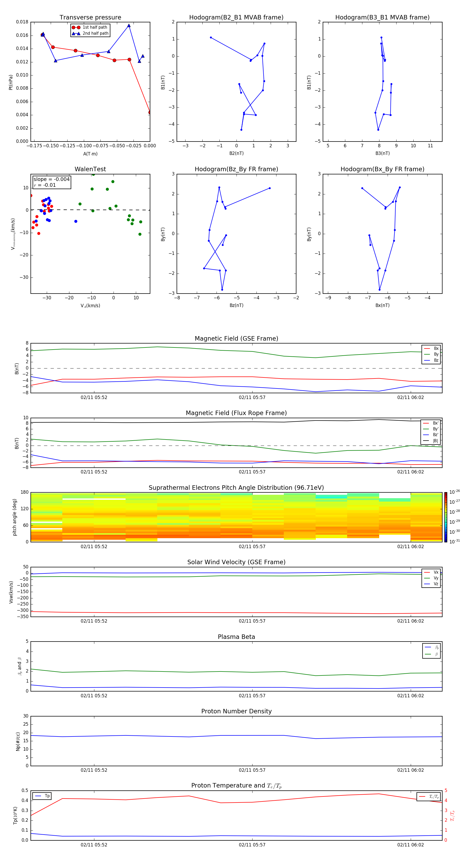Click 'pitch angle (deg)' axis label
This screenshot has width=473, height=868.
pyautogui.click(x=15, y=517)
